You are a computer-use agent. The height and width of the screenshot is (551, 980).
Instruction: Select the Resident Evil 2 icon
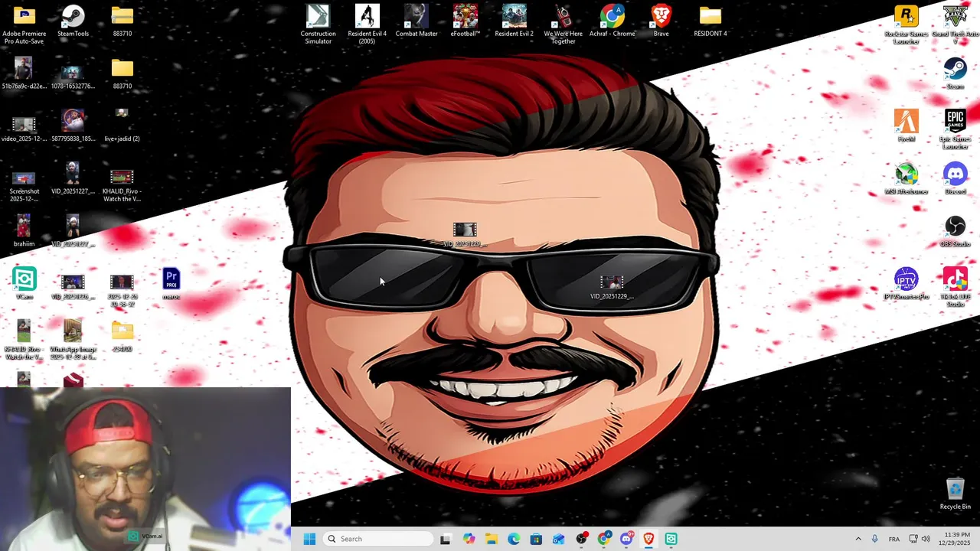514,21
